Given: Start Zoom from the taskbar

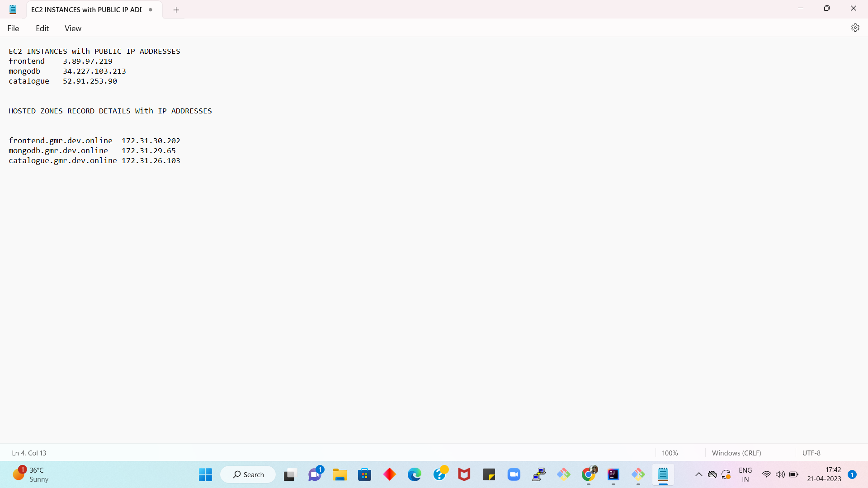Looking at the screenshot, I should pos(514,474).
